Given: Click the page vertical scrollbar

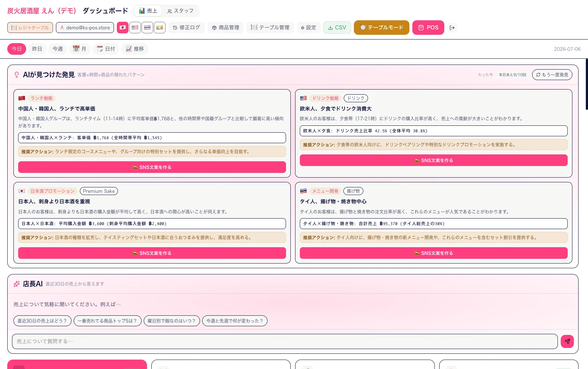Looking at the screenshot, I should pos(587,84).
